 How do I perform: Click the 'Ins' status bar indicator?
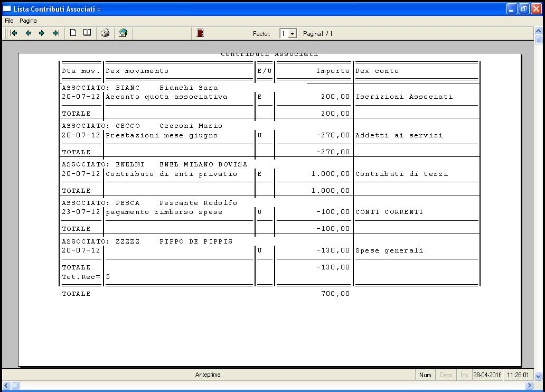tap(464, 375)
